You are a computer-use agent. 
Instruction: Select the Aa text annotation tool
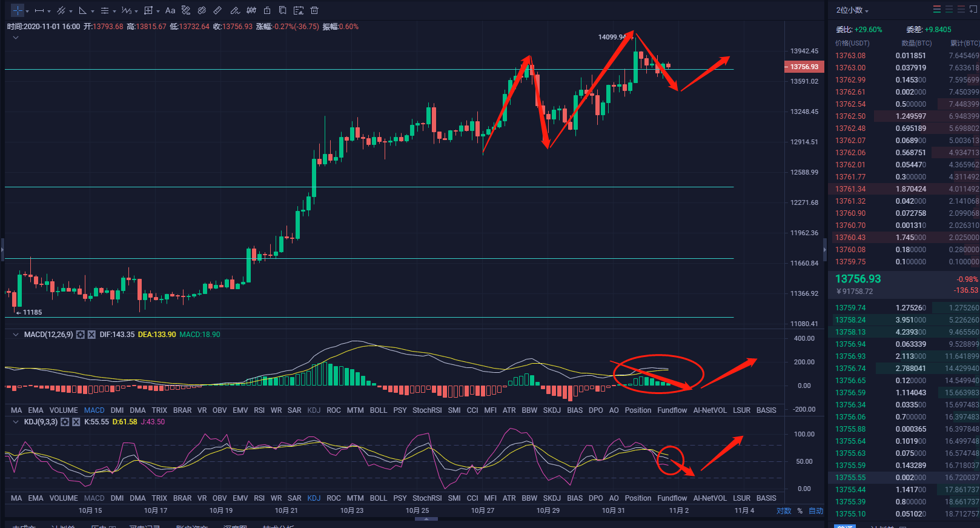tap(170, 10)
